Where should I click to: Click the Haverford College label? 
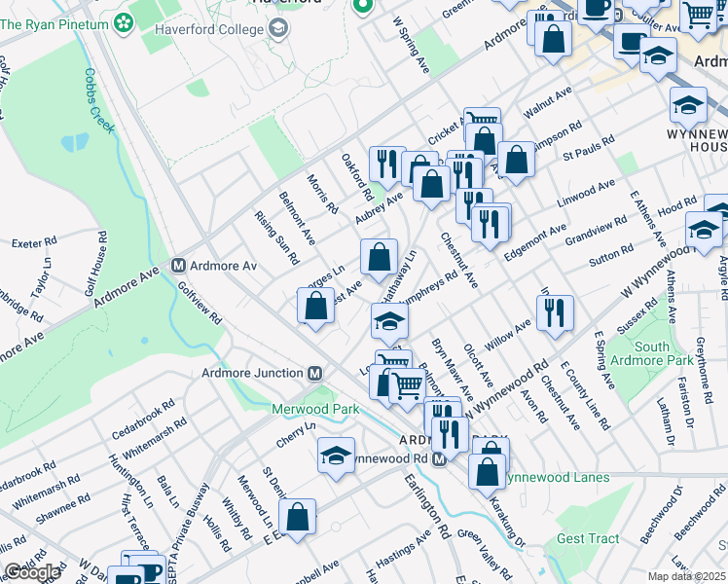click(x=209, y=29)
